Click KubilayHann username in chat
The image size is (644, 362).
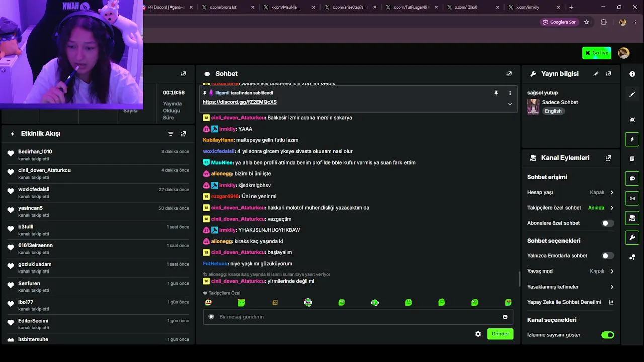(x=219, y=140)
